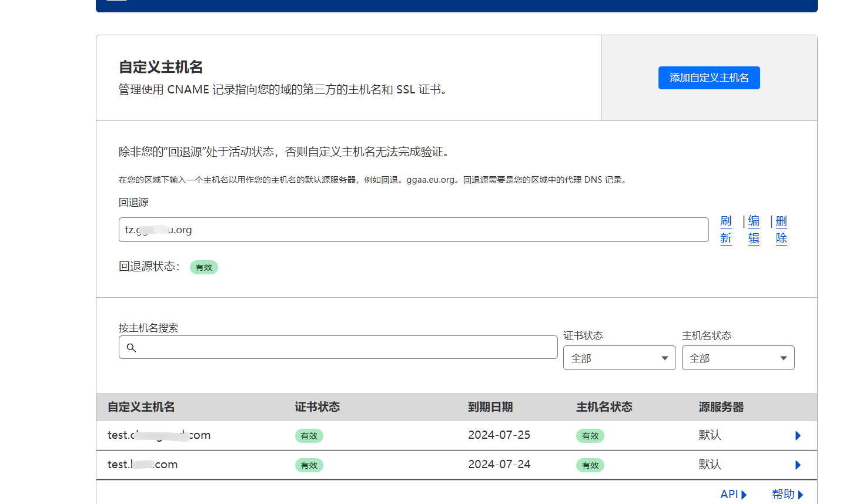This screenshot has width=846, height=504.
Task: Open the 证书状态 dropdown
Action: click(x=619, y=358)
